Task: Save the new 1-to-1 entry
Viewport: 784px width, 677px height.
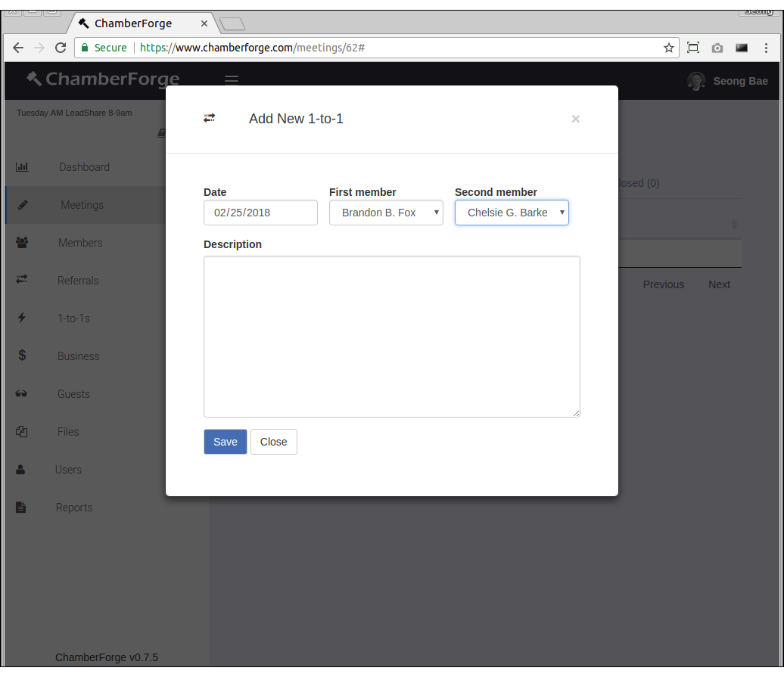Action: pyautogui.click(x=225, y=442)
